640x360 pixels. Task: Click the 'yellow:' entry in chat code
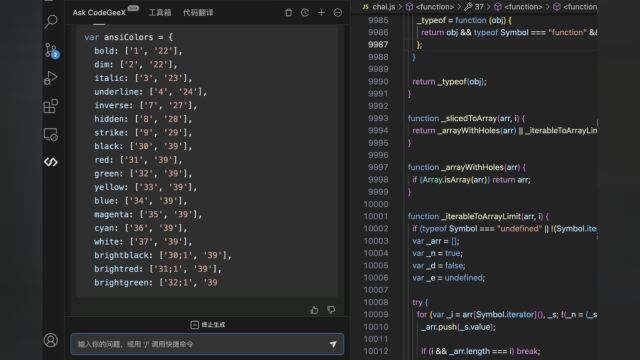click(145, 187)
